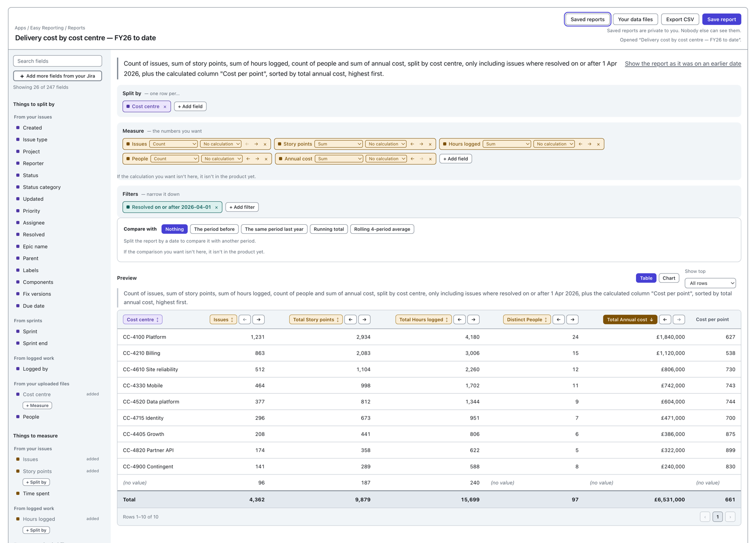Move People measure right
Viewport: 756px width, 543px height.
click(x=257, y=159)
